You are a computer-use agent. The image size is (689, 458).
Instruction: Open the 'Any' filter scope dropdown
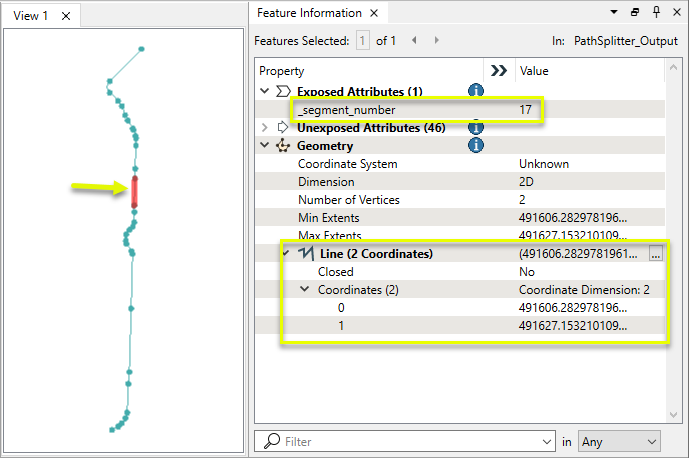619,441
